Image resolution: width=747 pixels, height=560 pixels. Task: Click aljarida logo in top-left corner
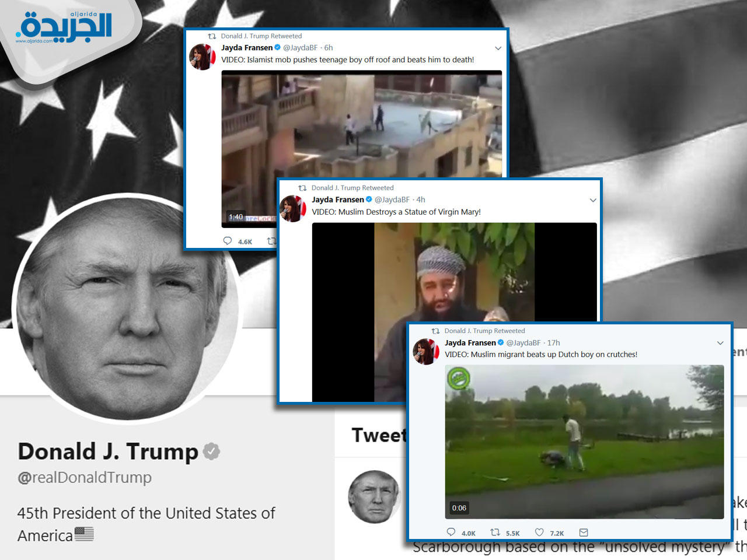64,27
